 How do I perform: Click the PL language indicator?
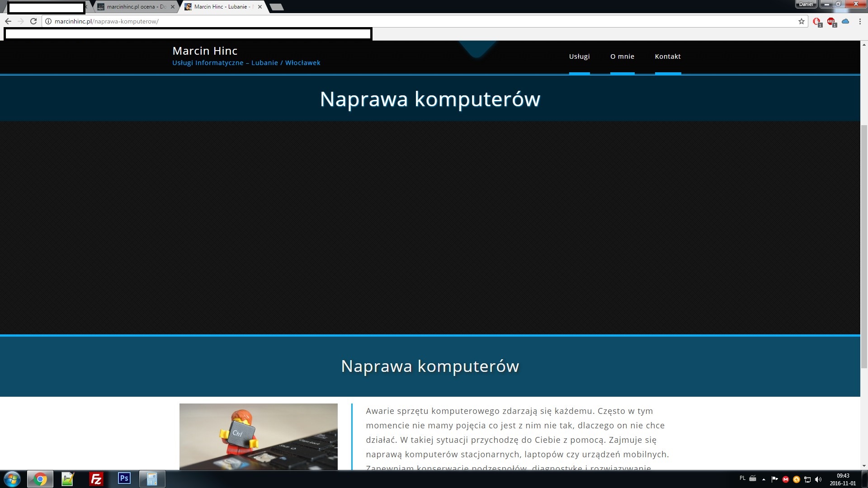(742, 478)
